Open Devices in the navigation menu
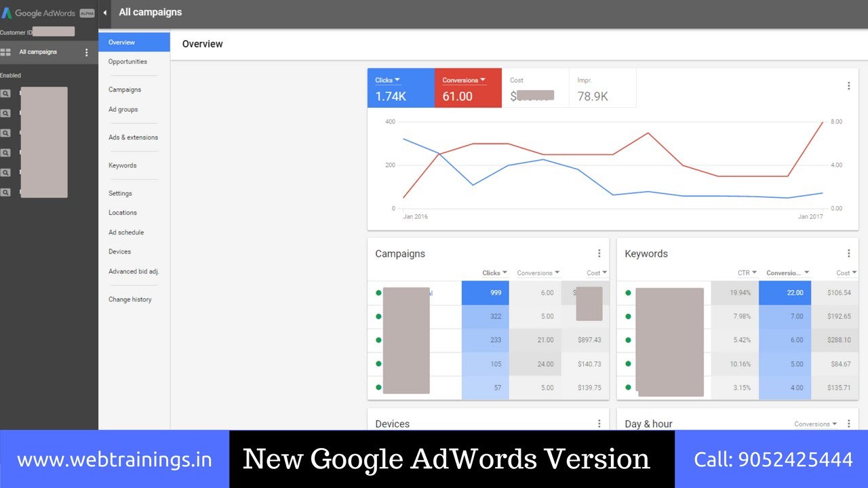The width and height of the screenshot is (868, 488). [119, 251]
